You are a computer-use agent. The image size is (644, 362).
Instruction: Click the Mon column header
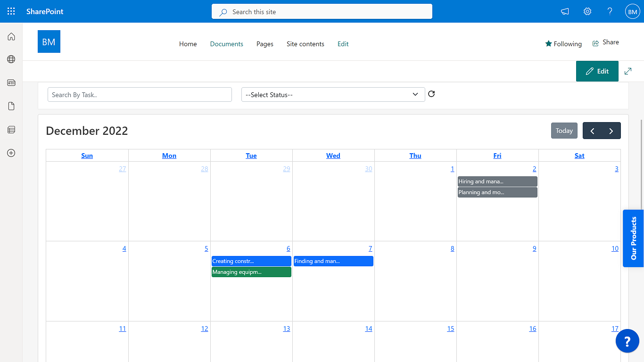click(x=169, y=156)
